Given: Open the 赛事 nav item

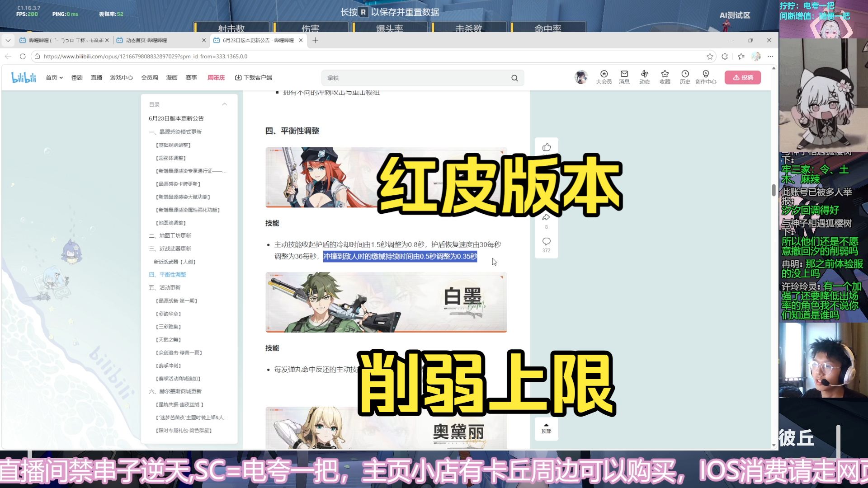Looking at the screenshot, I should 191,78.
